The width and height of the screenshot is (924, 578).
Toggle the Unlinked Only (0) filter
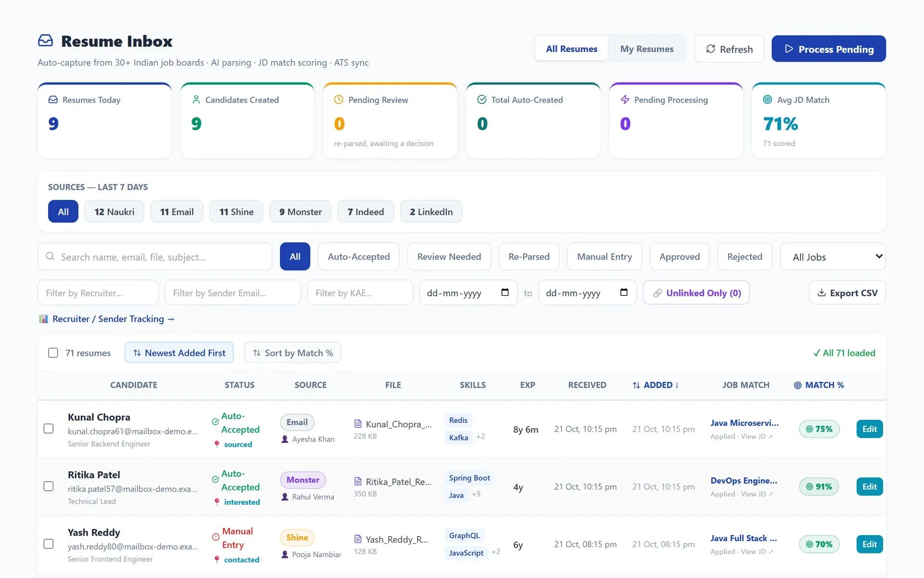tap(696, 292)
